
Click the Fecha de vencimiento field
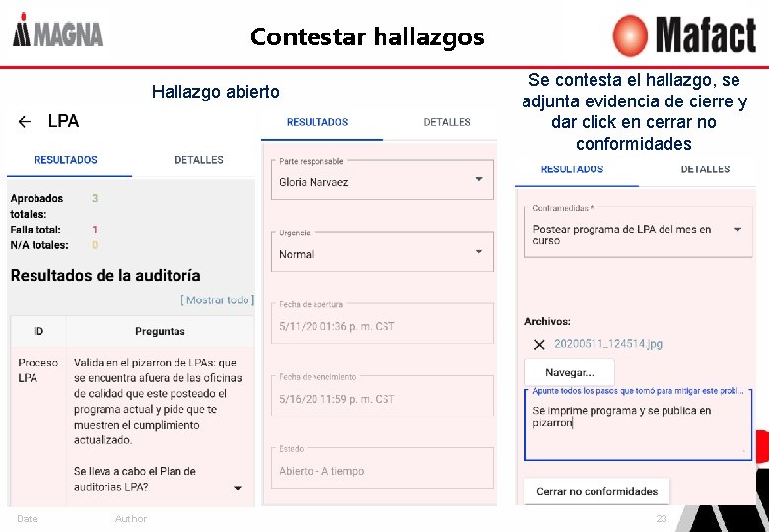pos(383,396)
